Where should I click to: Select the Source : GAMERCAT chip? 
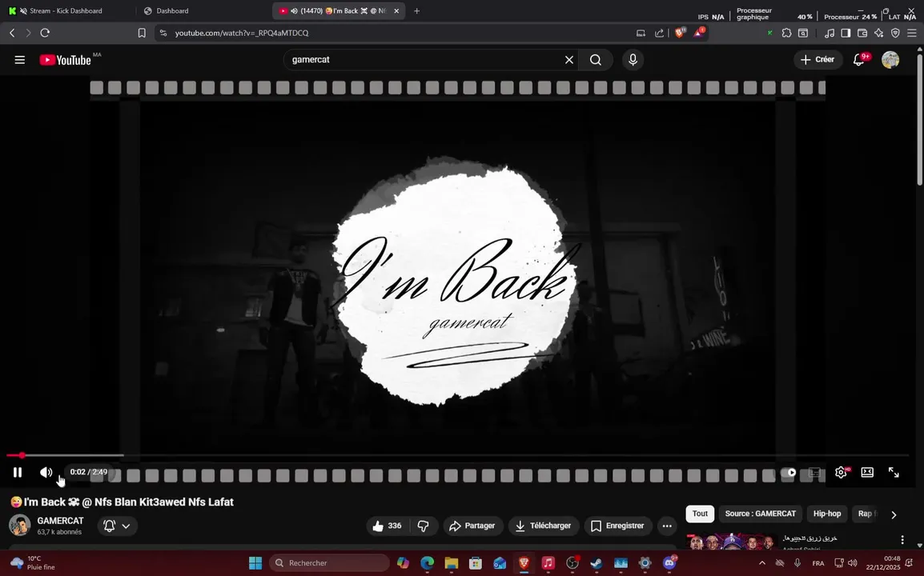[760, 514]
